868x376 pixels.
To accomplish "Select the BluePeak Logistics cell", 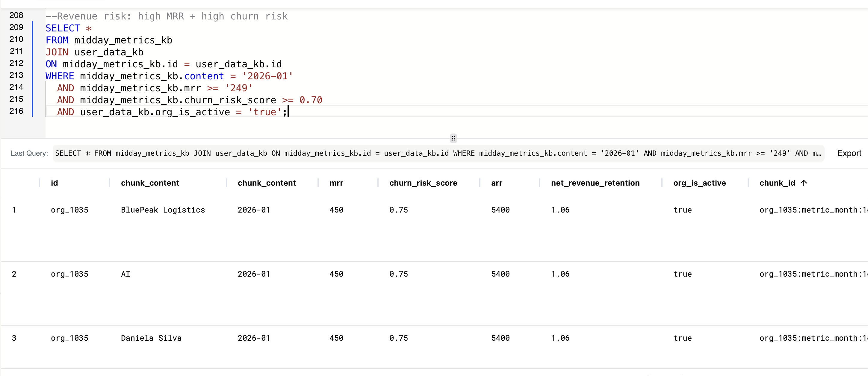I will coord(163,210).
